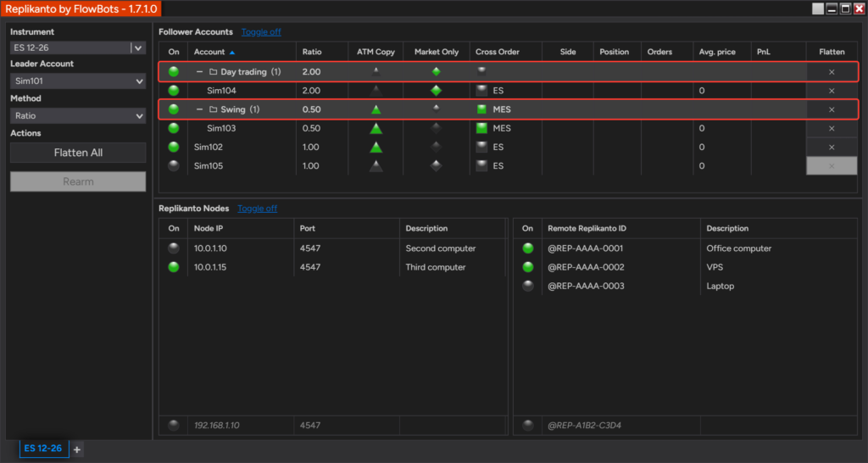Enable remote @REP-AAAA-0003 Laptop
Screen dimensions: 868x463
[x=528, y=286]
